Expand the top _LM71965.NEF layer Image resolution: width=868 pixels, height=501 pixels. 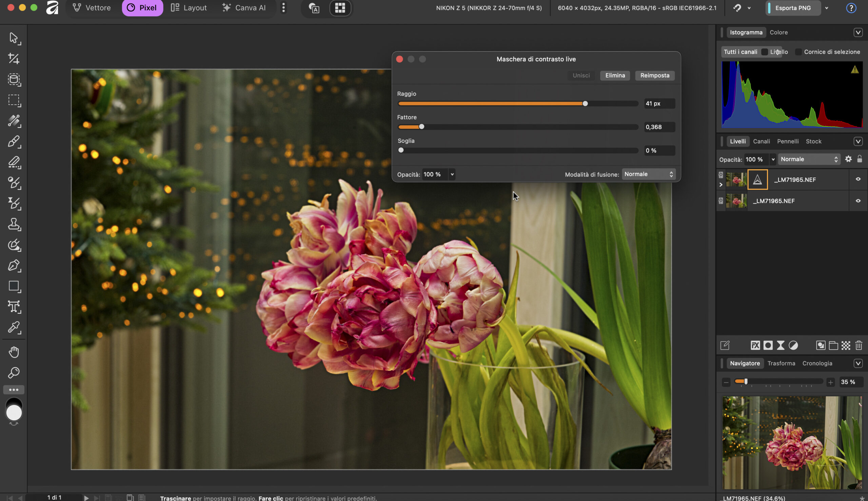(721, 185)
